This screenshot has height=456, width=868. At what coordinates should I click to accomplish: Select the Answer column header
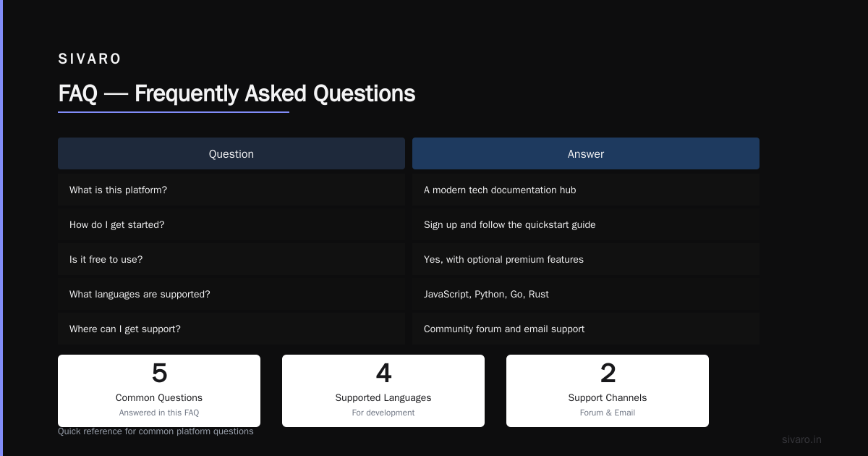click(x=586, y=153)
